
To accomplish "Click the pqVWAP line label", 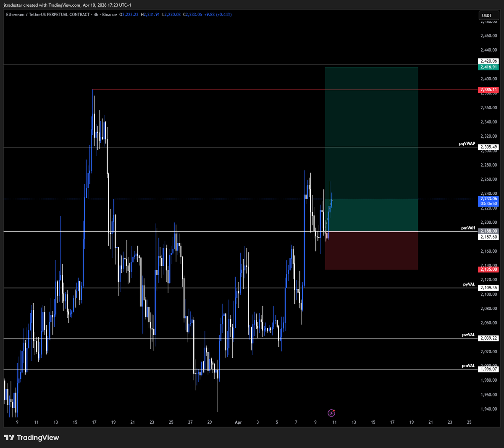I will click(467, 144).
